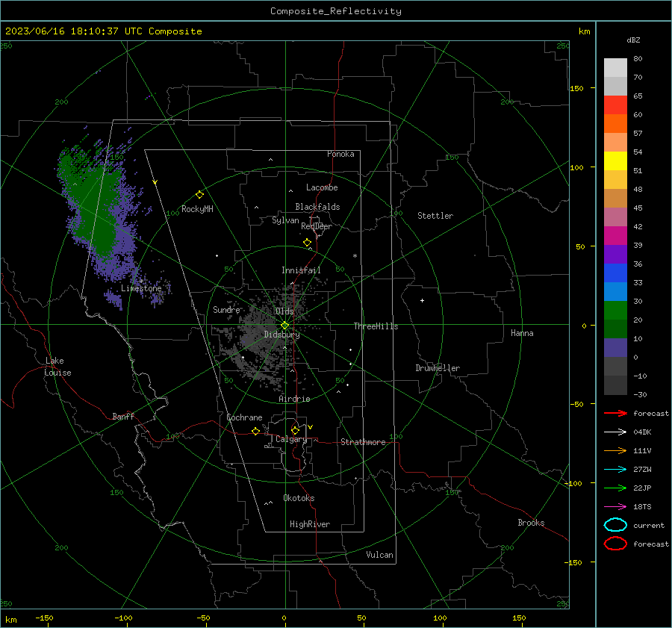
Task: Click the Ponoka city label
Action: click(x=340, y=154)
